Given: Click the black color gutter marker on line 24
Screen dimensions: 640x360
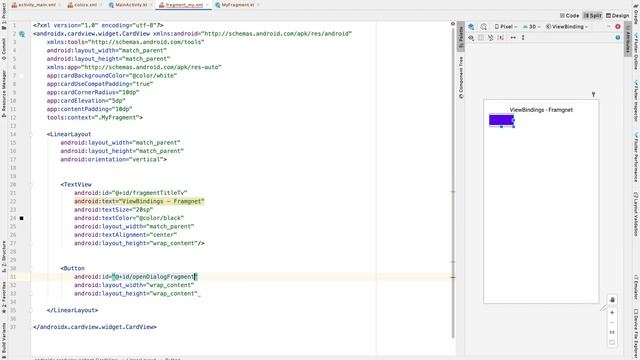Looking at the screenshot, I should pos(22,218).
